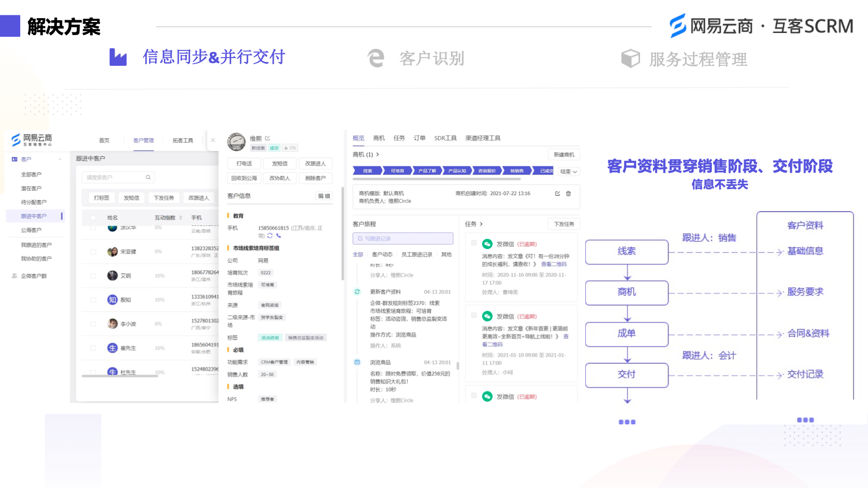The height and width of the screenshot is (488, 868).
Task: Close the customer detail panel with the X
Action: point(213,140)
